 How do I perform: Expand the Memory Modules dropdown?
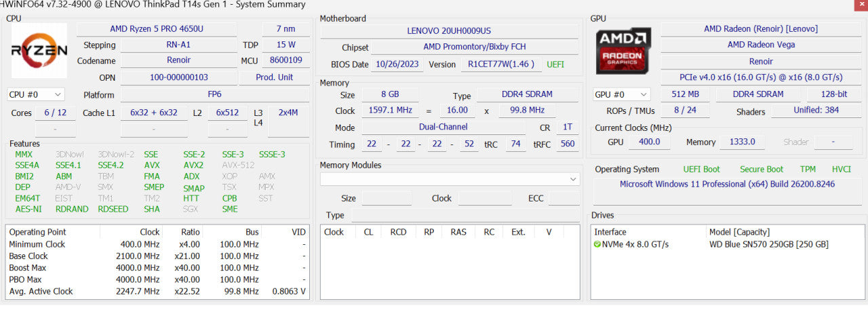[450, 179]
